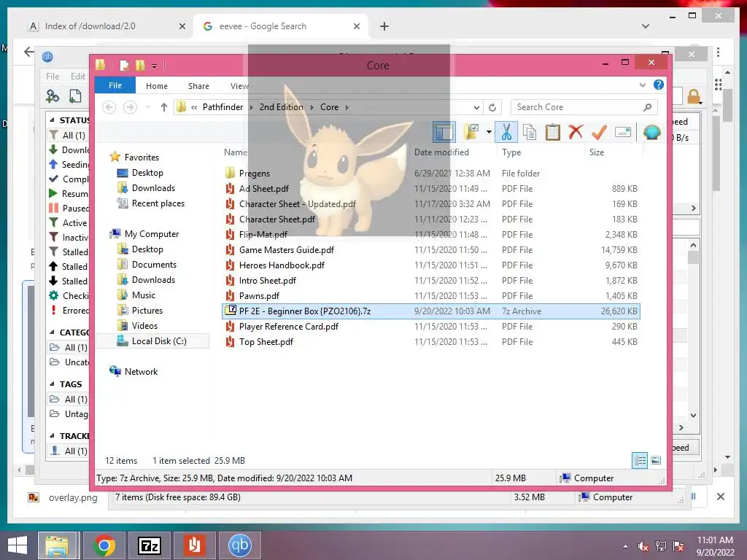Click qBittorrent add torrent link icon
Screen dimensions: 747x560
[53, 96]
